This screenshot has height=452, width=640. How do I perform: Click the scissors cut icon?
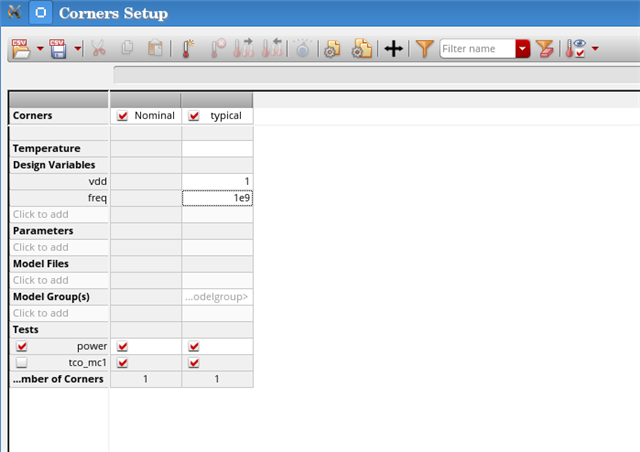pyautogui.click(x=98, y=48)
